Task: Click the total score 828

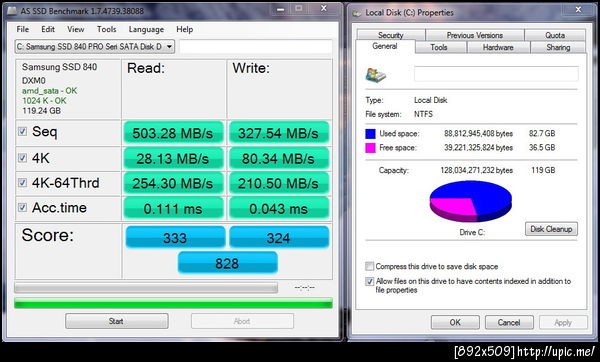Action: click(x=227, y=263)
